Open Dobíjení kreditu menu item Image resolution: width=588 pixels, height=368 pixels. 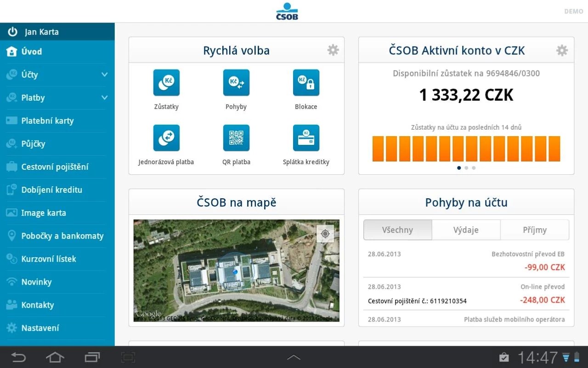pos(57,190)
